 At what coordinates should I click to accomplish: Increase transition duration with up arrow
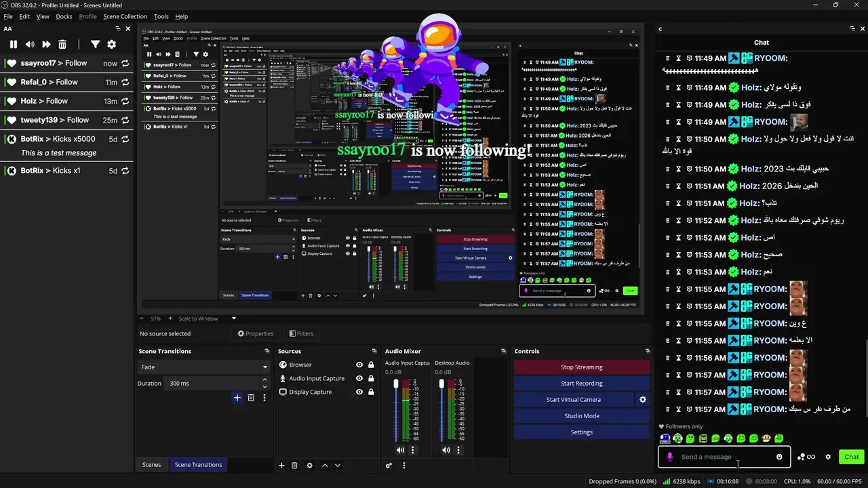[265, 380]
